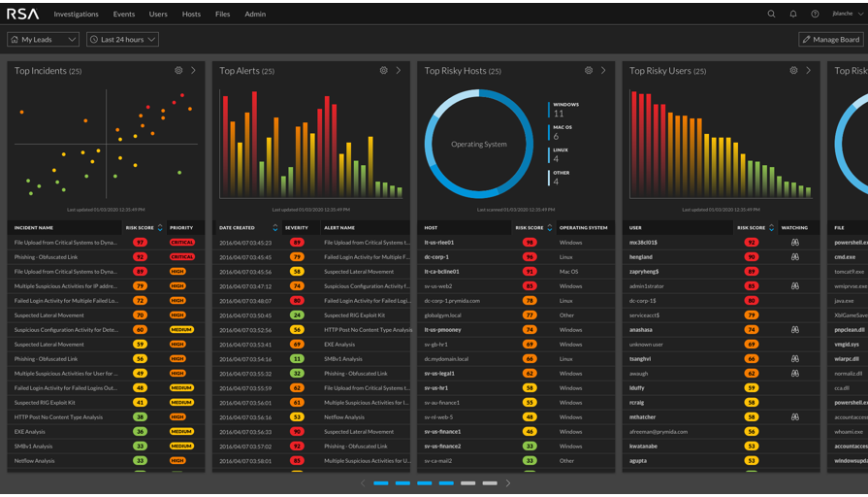Open incident Netflow Analysis
868x497 pixels.
pyautogui.click(x=34, y=460)
